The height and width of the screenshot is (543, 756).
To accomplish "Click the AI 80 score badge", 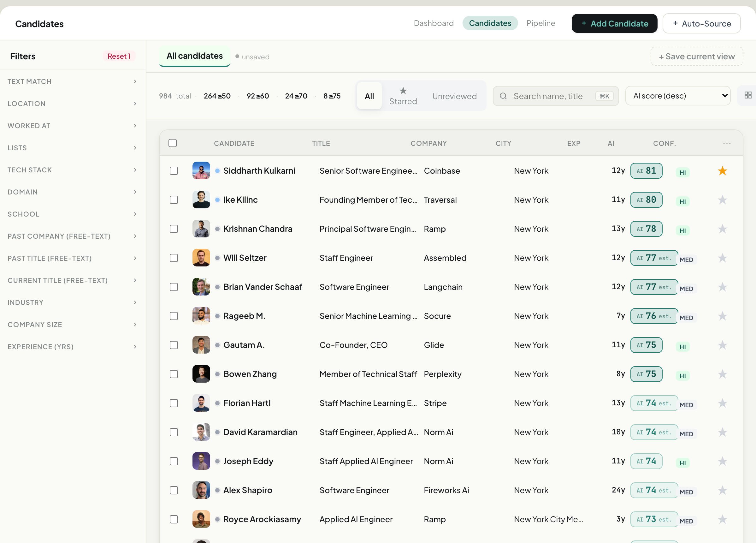I will click(646, 200).
